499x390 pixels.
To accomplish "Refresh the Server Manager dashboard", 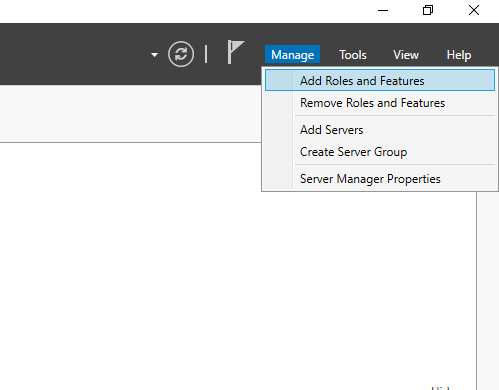I will (181, 54).
